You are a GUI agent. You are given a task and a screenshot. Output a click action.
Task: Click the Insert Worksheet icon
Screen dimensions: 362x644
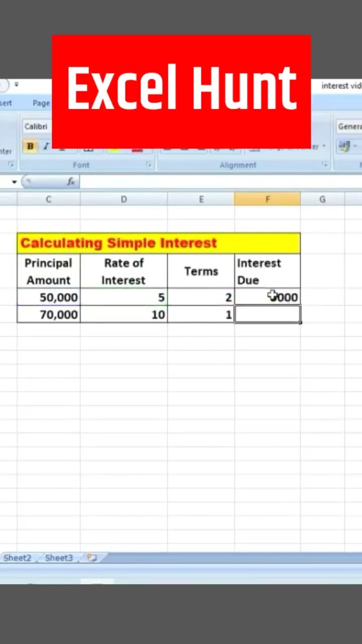[x=92, y=557]
